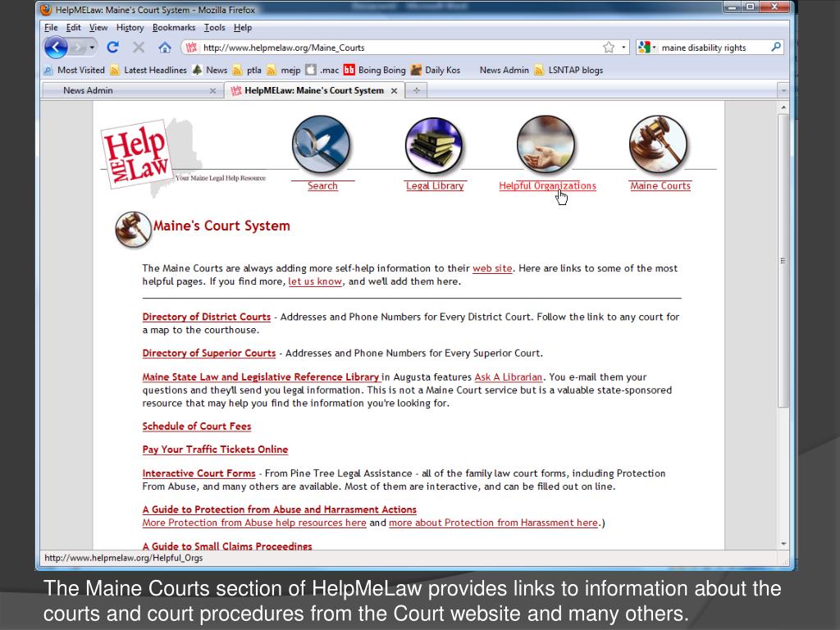Open the .mac bookmark
Image resolution: width=840 pixels, height=630 pixels.
tap(322, 71)
